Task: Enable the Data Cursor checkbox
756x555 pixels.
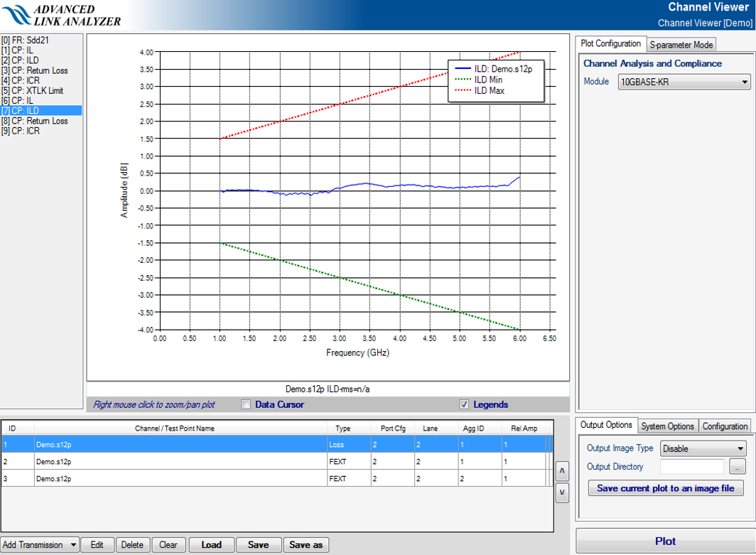Action: (246, 405)
